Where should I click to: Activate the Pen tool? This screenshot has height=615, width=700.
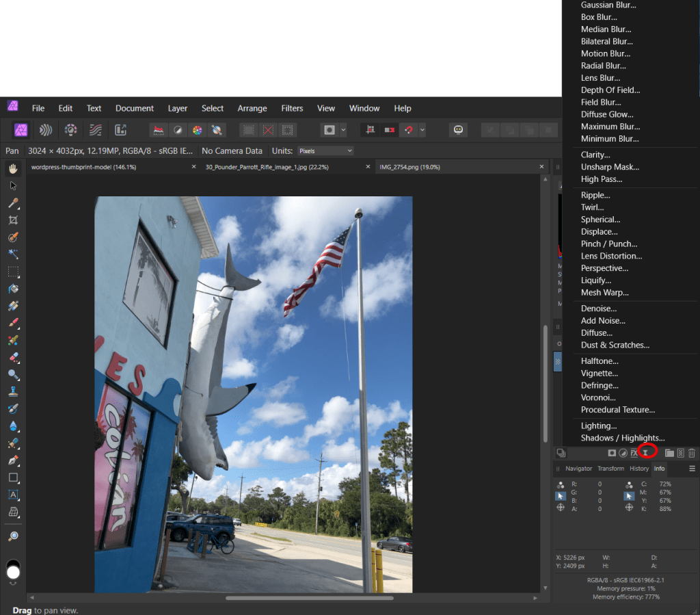click(x=13, y=460)
